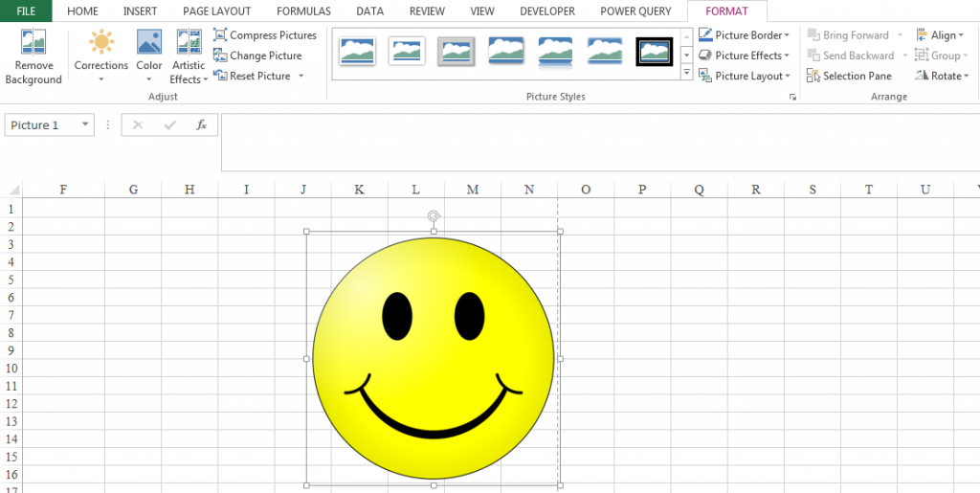
Task: Switch to the HOME tab
Action: coord(82,11)
